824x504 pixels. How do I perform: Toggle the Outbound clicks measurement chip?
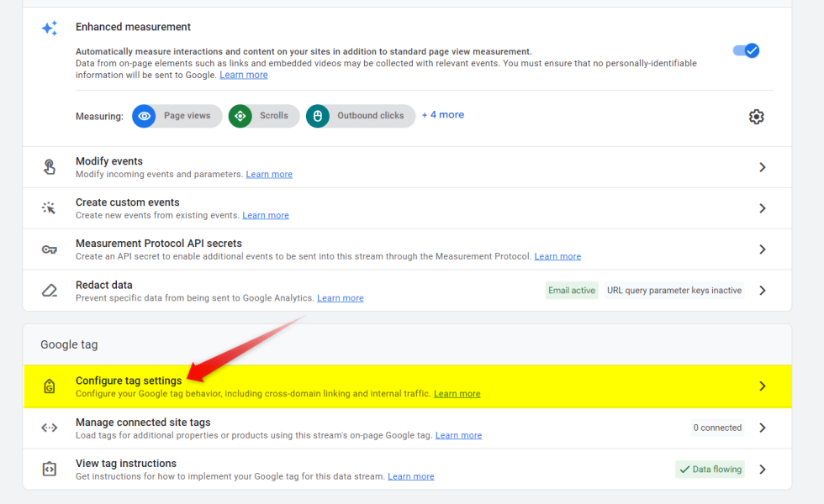pyautogui.click(x=360, y=116)
